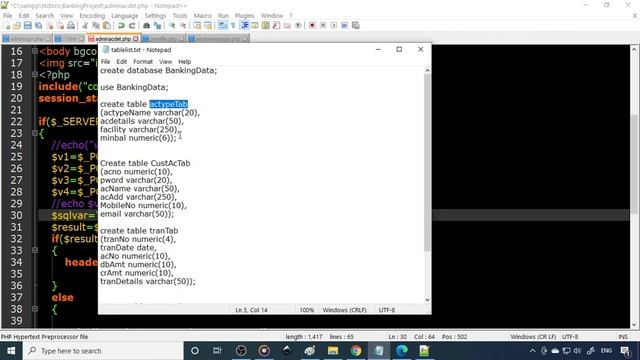This screenshot has height=360, width=640.
Task: Undo last change with the toolbar arrow
Action: (x=121, y=25)
